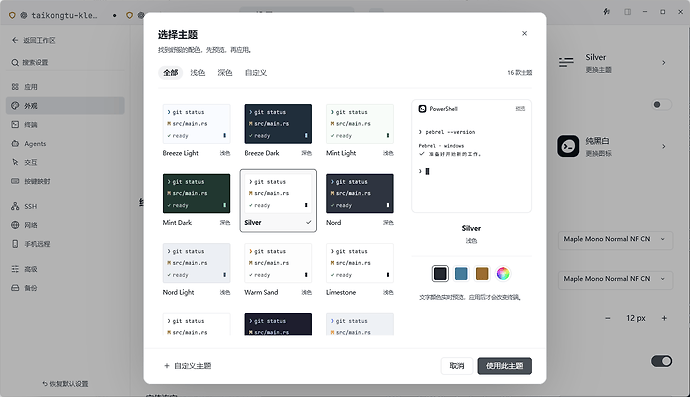Image resolution: width=690 pixels, height=397 pixels.
Task: Pick the brown text color swatch
Action: tap(482, 274)
